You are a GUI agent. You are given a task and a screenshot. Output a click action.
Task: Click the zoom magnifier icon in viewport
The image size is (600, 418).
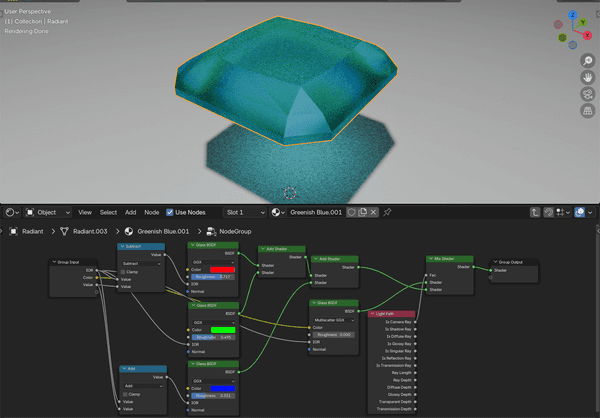(x=587, y=59)
